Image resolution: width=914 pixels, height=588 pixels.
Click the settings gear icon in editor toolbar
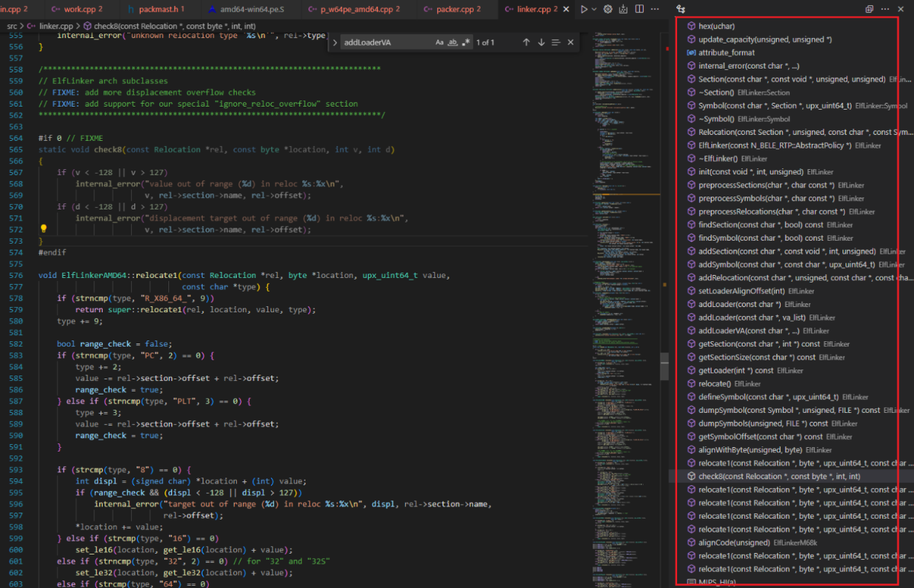pos(608,9)
